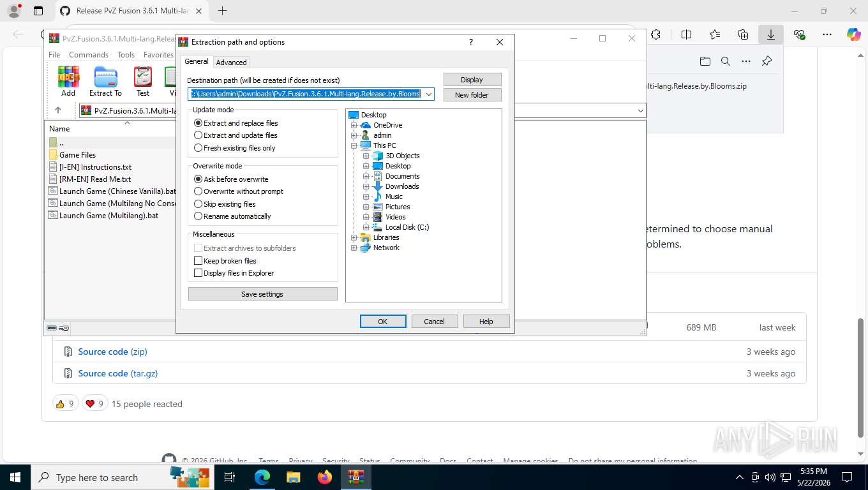The width and height of the screenshot is (868, 490).
Task: Select Skip existing files option
Action: pyautogui.click(x=225, y=204)
